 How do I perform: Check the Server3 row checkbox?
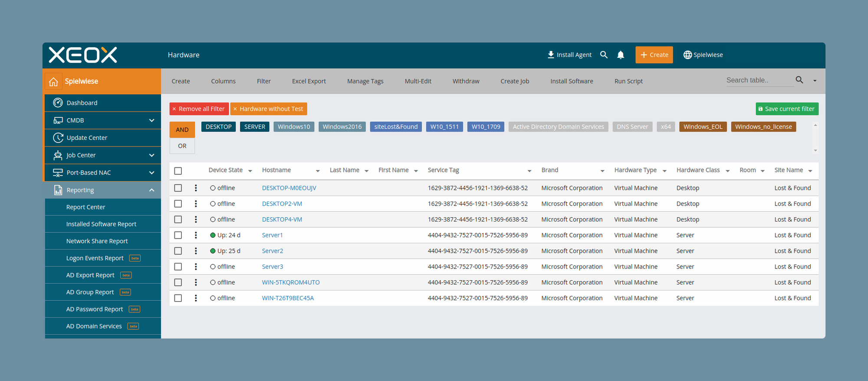pyautogui.click(x=178, y=266)
